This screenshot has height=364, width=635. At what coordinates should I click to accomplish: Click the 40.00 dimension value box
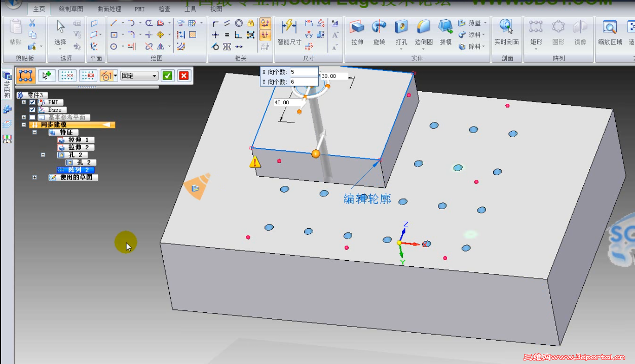click(x=287, y=102)
